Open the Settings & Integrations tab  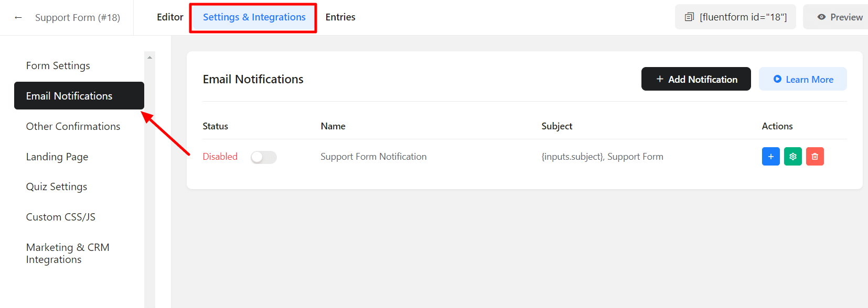[254, 17]
